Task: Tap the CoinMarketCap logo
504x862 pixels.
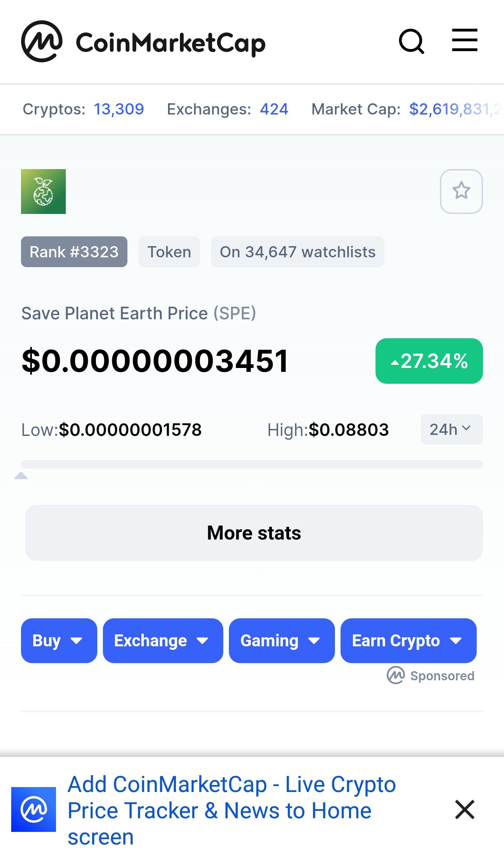Action: click(x=143, y=41)
